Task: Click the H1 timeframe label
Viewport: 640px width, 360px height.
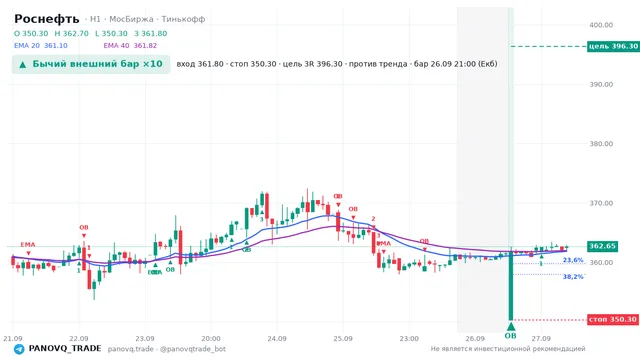Action: pyautogui.click(x=95, y=19)
